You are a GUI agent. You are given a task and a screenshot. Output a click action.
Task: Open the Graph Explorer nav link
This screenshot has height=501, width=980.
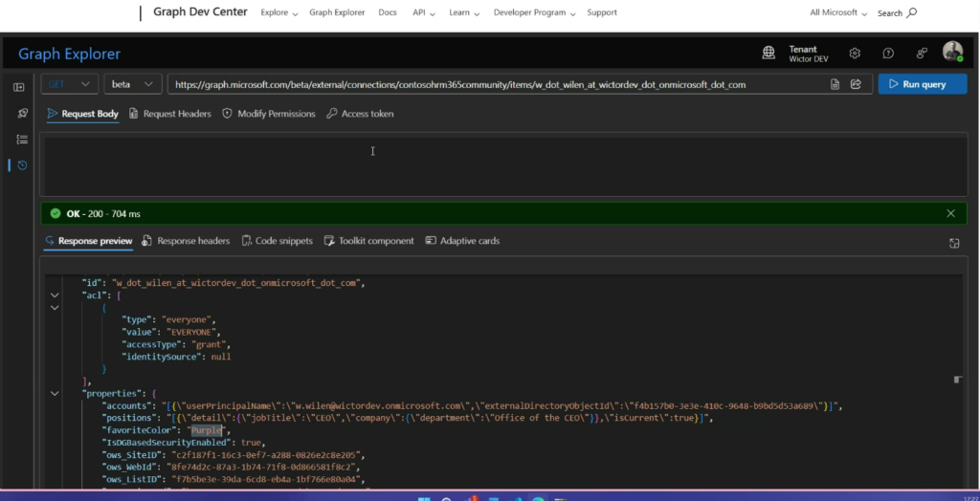coord(337,12)
